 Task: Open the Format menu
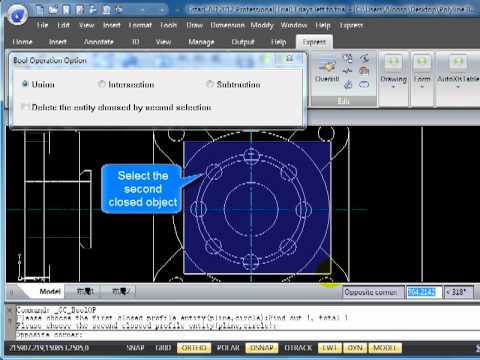[140, 25]
